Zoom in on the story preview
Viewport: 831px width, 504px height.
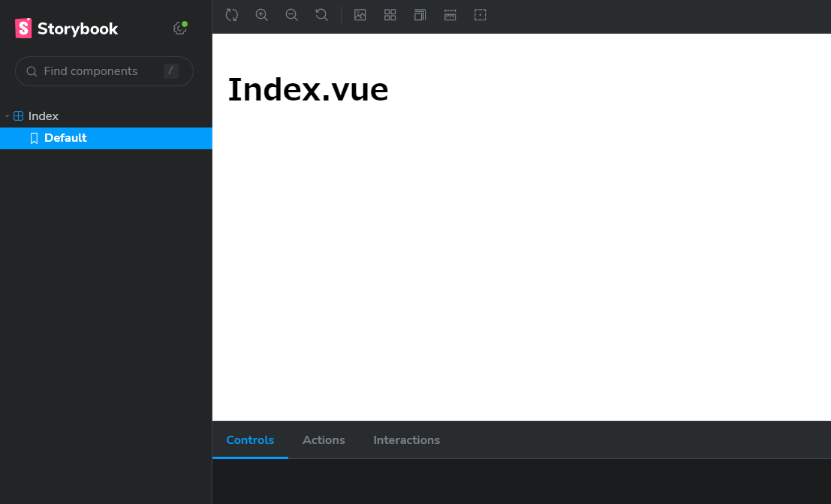(262, 15)
